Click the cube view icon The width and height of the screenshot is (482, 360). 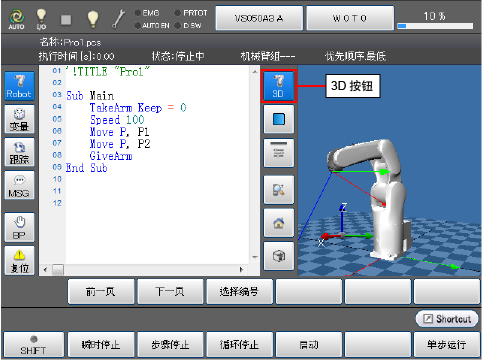[x=279, y=256]
